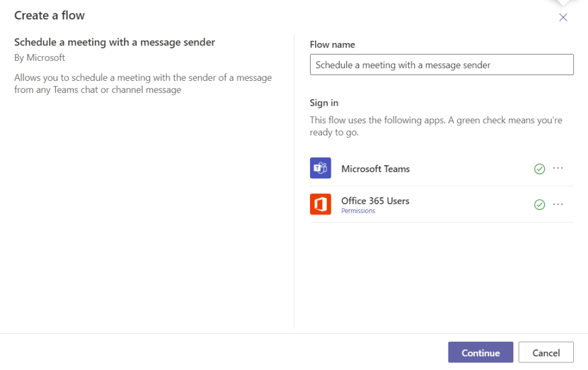Screen dimensions: 588x370
Task: Click the Office 365 Users app icon
Action: pos(320,204)
